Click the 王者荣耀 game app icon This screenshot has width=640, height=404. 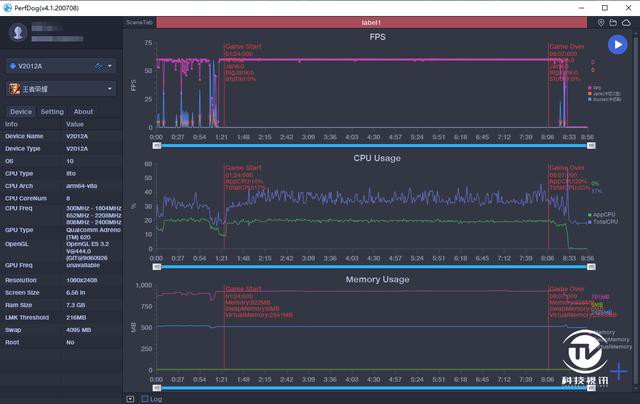coord(15,89)
